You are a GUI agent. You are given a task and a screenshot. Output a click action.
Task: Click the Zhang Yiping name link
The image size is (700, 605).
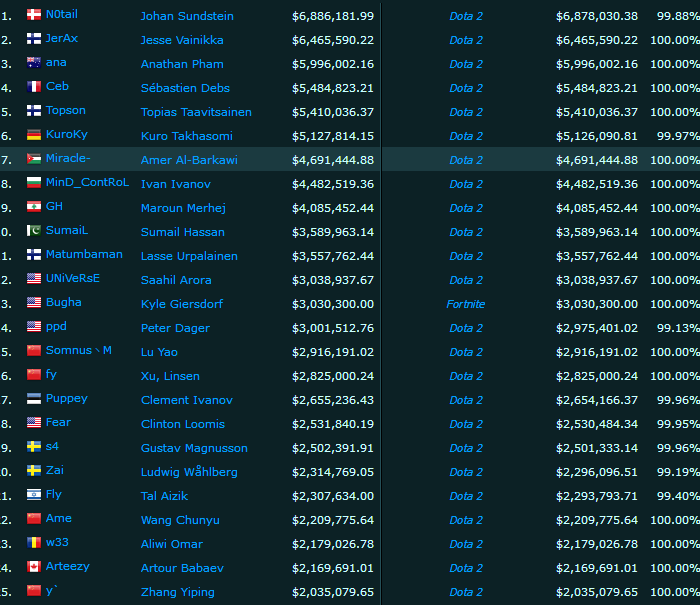click(x=178, y=592)
